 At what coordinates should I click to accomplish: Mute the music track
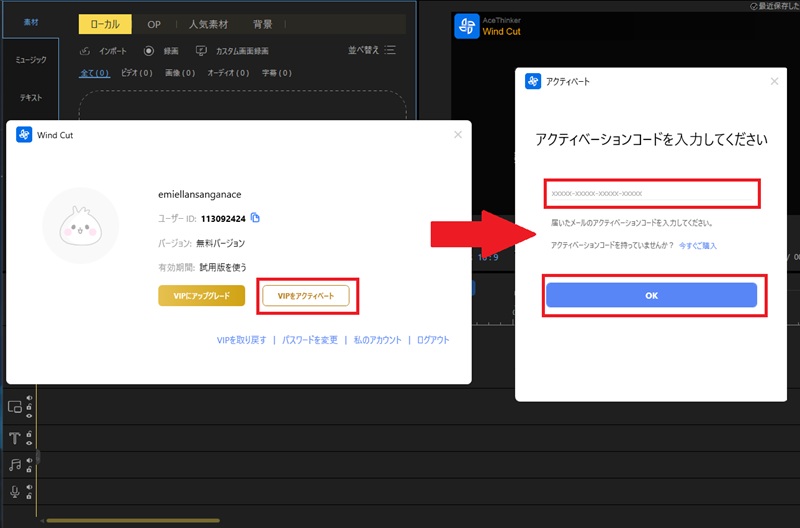coord(29,460)
